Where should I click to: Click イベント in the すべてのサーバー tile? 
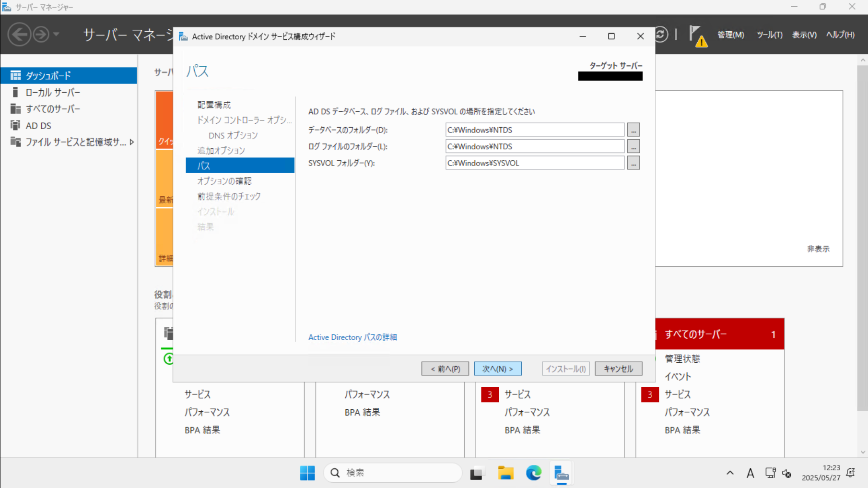pos(678,377)
